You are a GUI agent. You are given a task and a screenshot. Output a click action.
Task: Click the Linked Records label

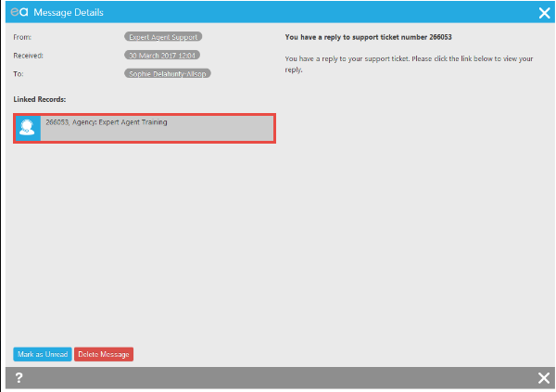click(x=40, y=99)
